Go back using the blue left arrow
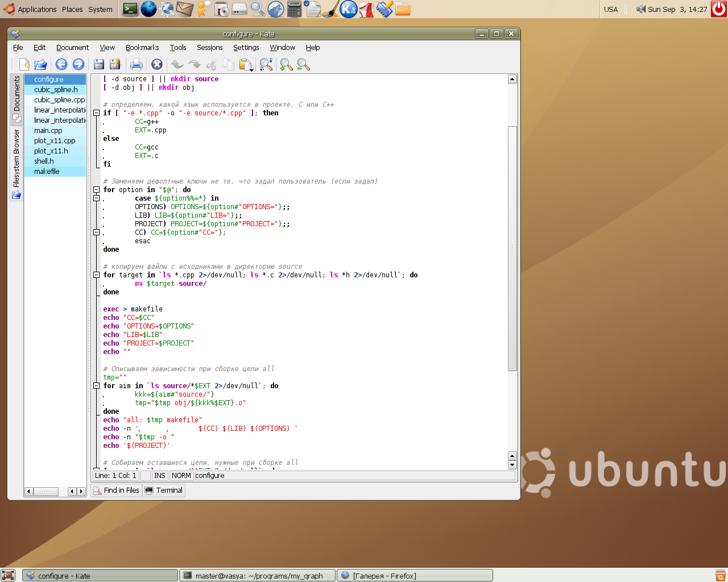728x582 pixels. coord(61,64)
